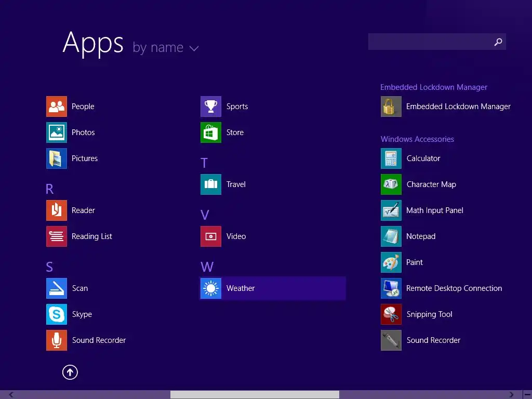Click the horizontal scrollbar thumb
This screenshot has width=532, height=399.
[x=255, y=395]
